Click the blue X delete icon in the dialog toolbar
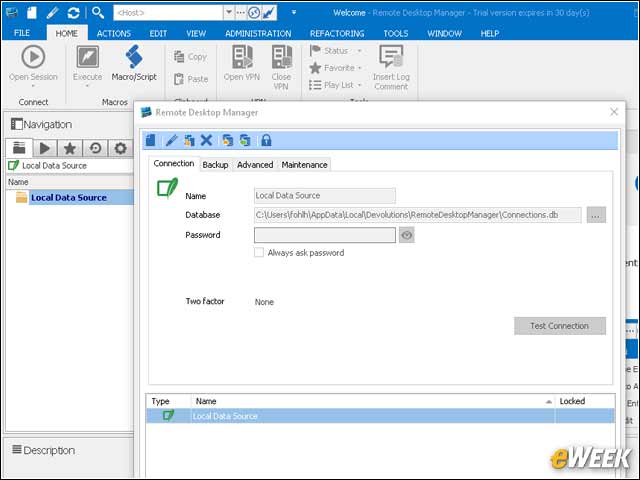Viewport: 640px width, 480px height. point(207,140)
